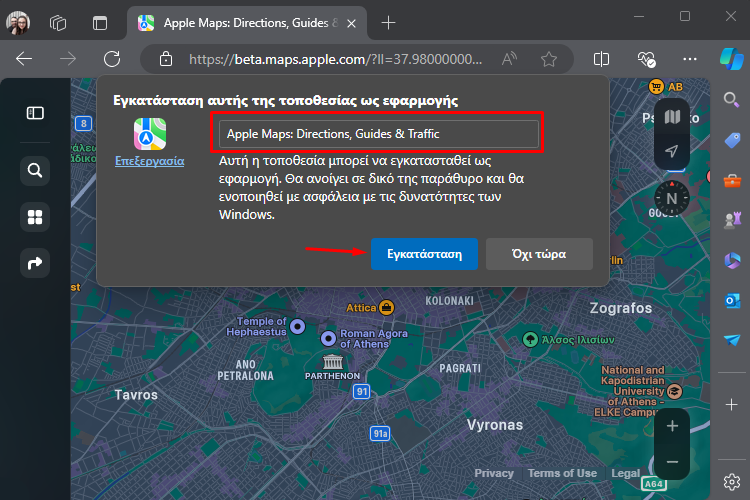The height and width of the screenshot is (500, 750).
Task: Select National and Kapodistrian University marker
Action: pyautogui.click(x=674, y=391)
